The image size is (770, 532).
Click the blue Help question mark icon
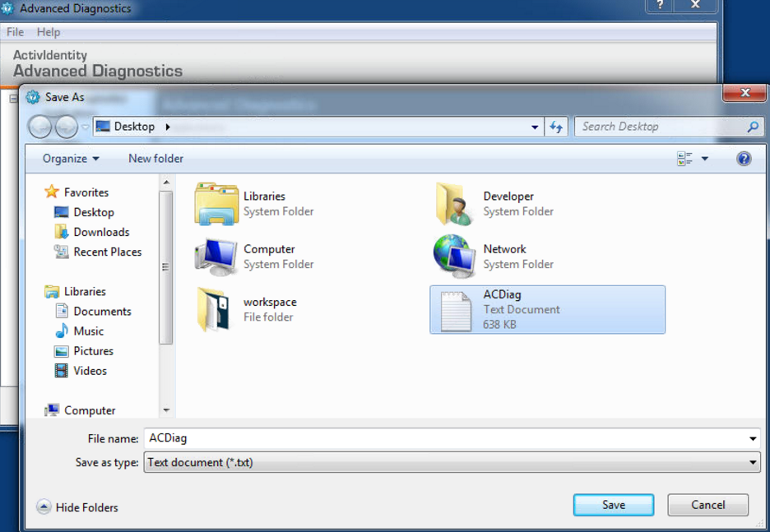pyautogui.click(x=744, y=159)
